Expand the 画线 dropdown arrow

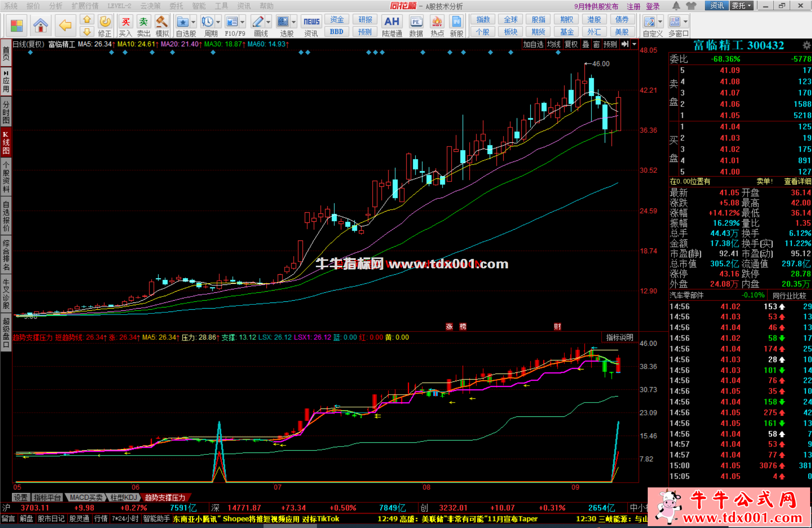click(x=268, y=22)
